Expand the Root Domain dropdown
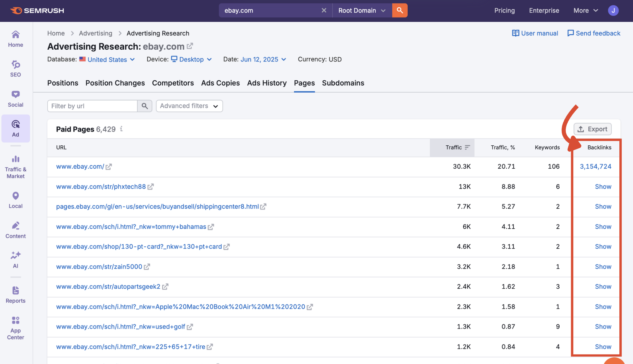This screenshot has width=633, height=364. 361,10
